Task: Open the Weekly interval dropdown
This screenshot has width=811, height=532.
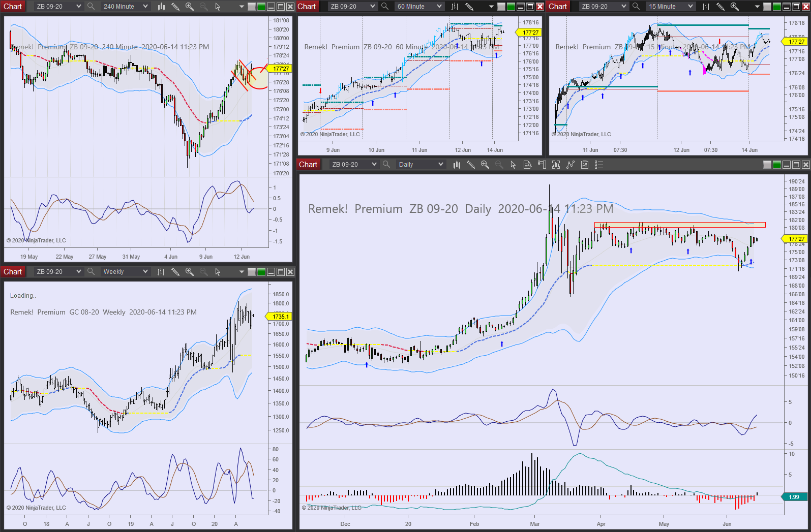Action: (125, 272)
